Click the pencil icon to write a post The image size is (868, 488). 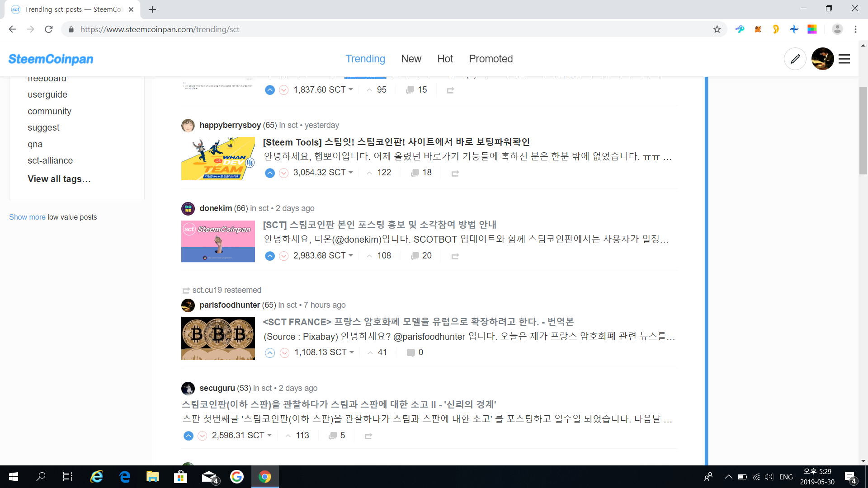coord(795,59)
